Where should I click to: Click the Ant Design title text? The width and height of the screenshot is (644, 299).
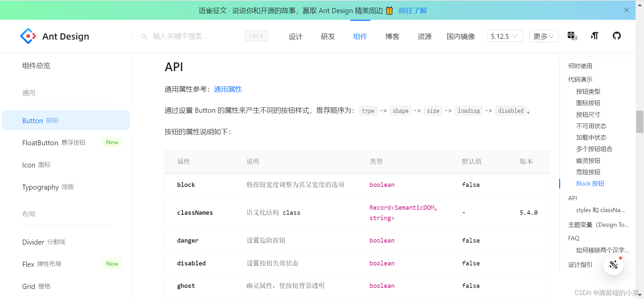(66, 36)
